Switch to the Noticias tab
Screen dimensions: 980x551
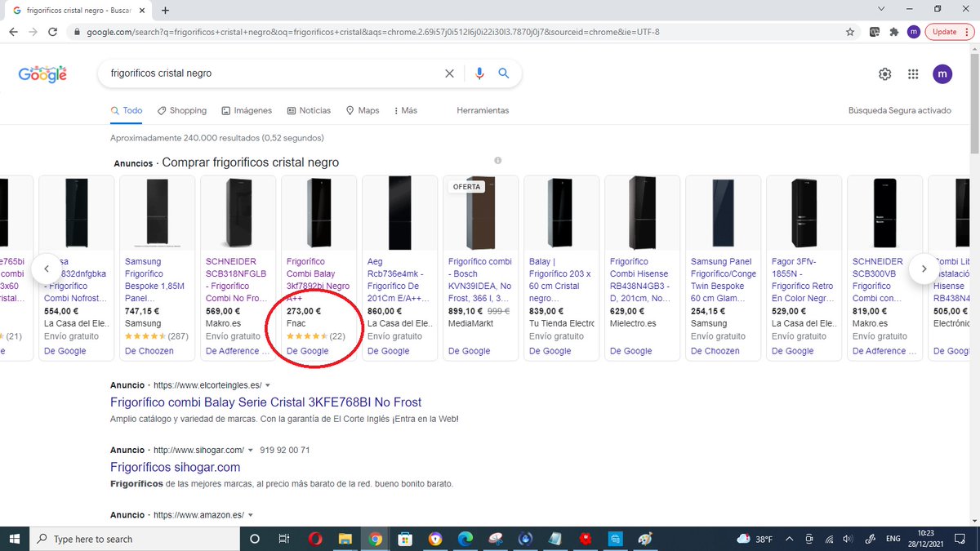(x=309, y=110)
